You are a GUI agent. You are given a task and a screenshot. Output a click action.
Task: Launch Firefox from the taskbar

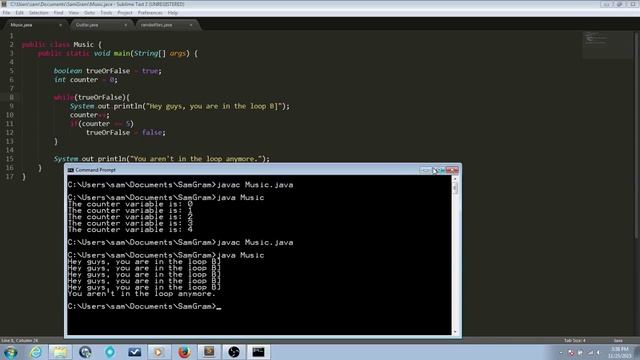coord(184,352)
